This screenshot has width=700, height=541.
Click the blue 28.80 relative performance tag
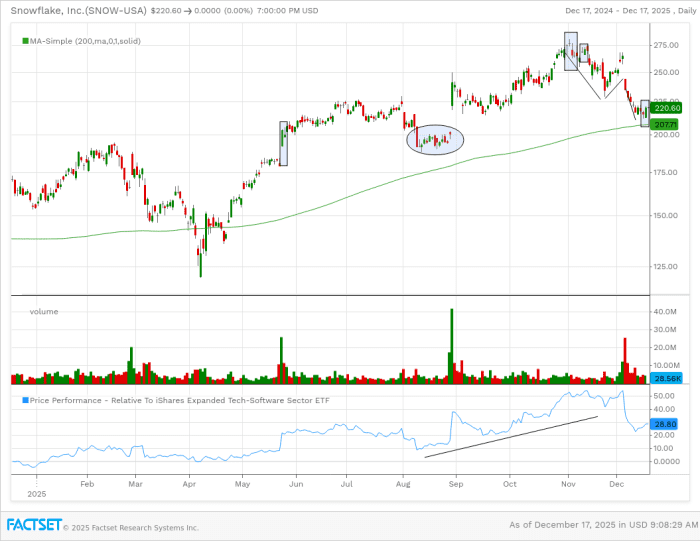(x=664, y=424)
